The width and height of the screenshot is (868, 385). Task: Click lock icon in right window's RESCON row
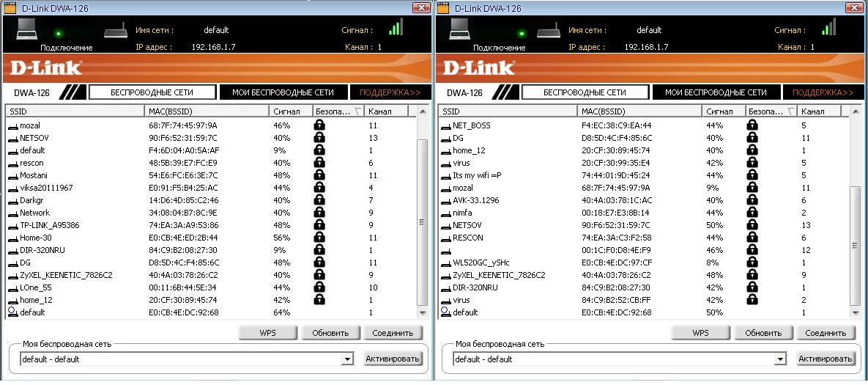pyautogui.click(x=752, y=238)
